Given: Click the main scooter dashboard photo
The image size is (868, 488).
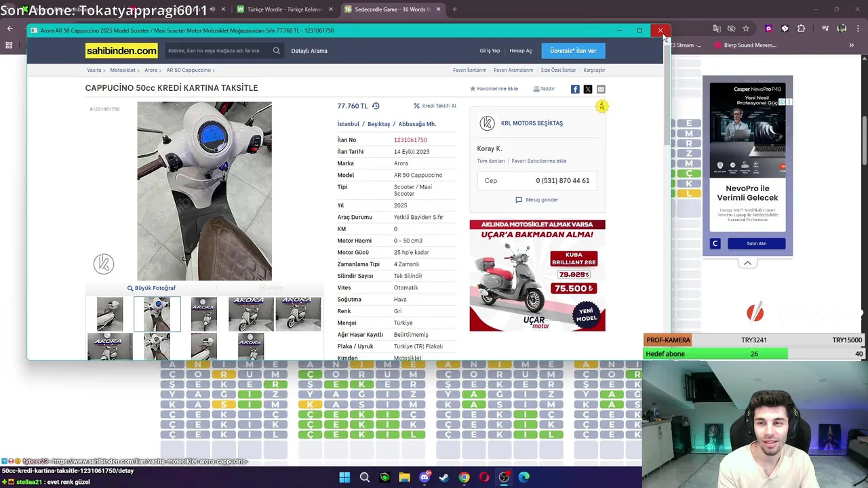Looking at the screenshot, I should [x=204, y=191].
